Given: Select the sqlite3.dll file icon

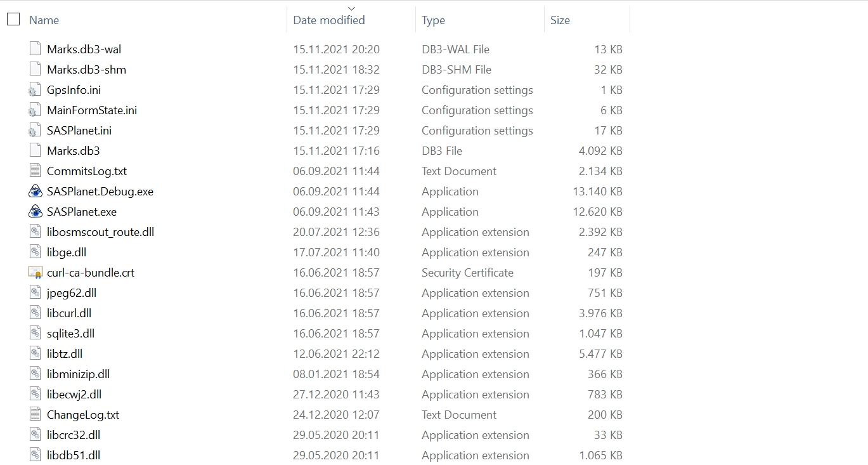Looking at the screenshot, I should click(x=36, y=333).
